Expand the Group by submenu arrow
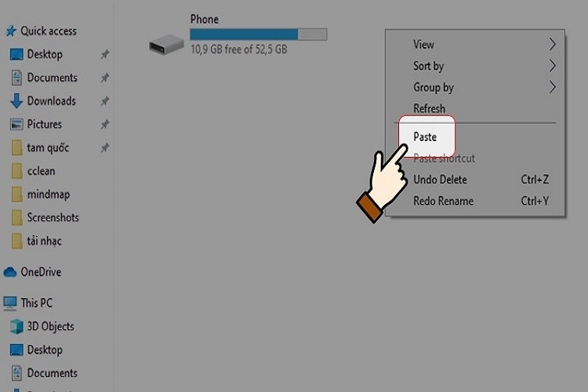This screenshot has height=392, width=588. (x=552, y=87)
